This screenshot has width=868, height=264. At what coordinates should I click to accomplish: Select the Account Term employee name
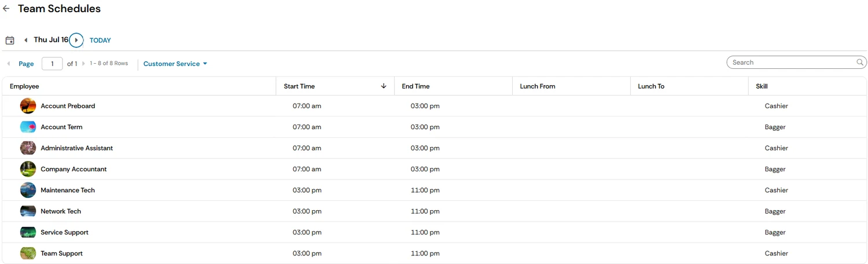[61, 127]
